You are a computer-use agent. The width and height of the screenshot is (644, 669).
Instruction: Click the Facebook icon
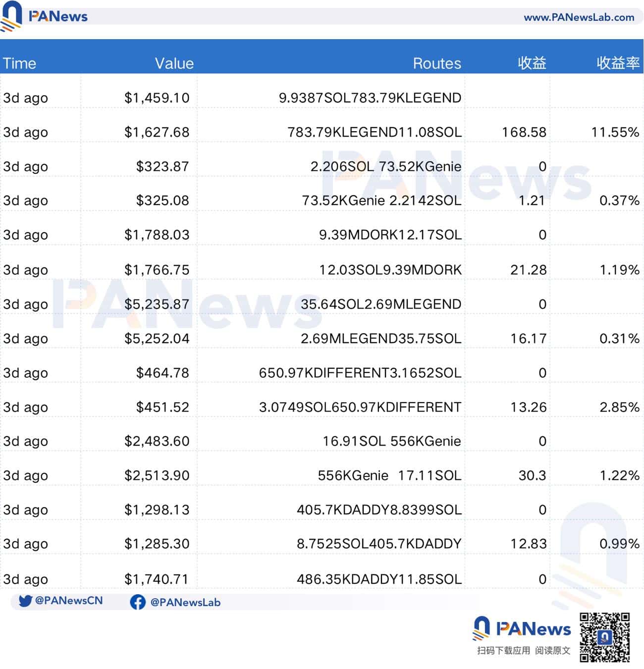pos(138,602)
